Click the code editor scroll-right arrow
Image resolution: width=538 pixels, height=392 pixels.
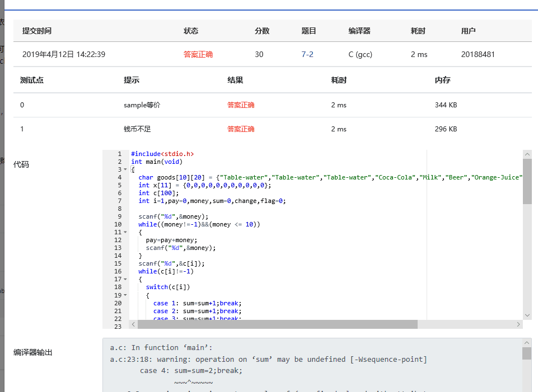[x=518, y=324]
